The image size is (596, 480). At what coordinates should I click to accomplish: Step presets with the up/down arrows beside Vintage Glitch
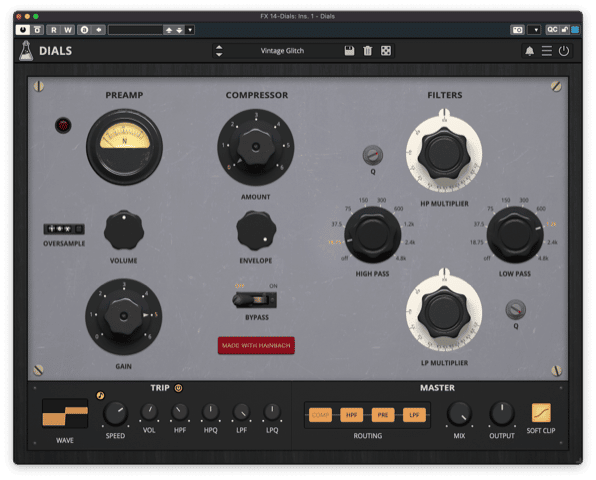[x=219, y=51]
